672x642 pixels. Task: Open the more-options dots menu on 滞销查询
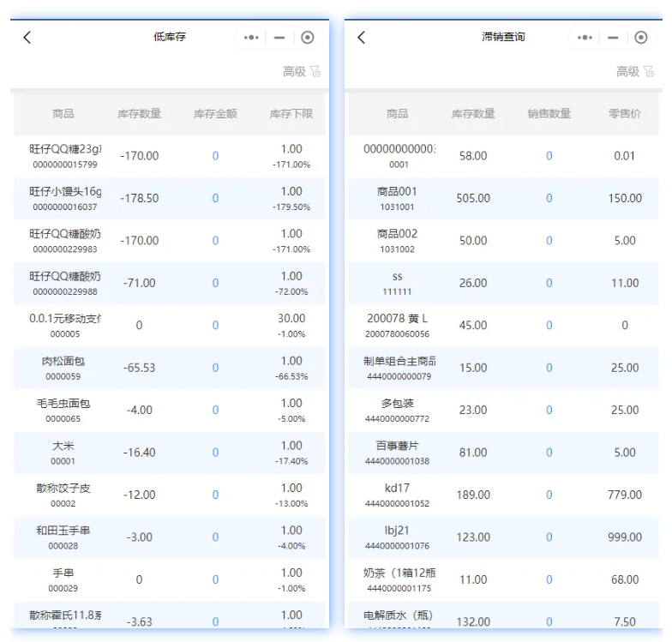pyautogui.click(x=585, y=38)
